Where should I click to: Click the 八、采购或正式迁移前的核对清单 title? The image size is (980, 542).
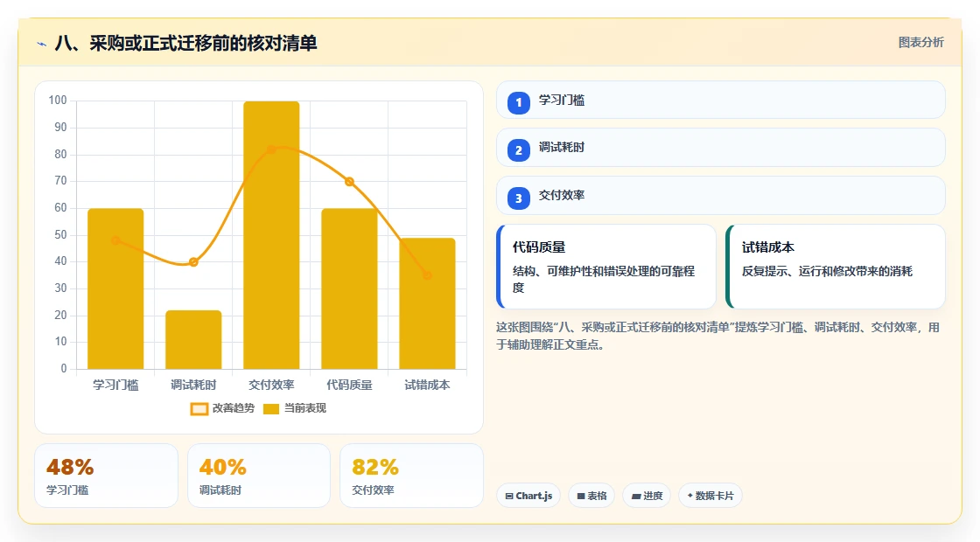point(186,43)
